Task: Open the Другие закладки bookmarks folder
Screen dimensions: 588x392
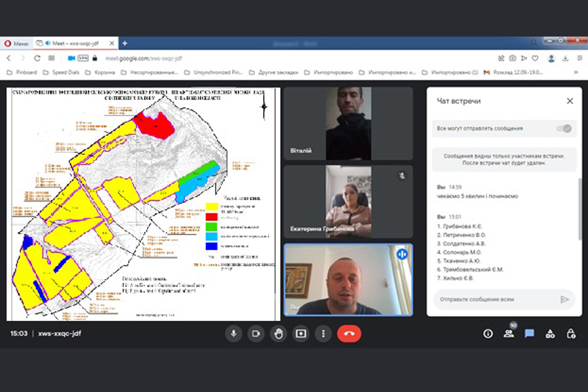Action: click(x=274, y=73)
